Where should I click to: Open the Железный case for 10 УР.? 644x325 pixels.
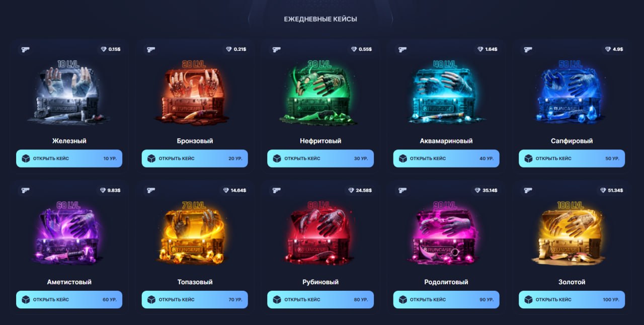point(69,158)
